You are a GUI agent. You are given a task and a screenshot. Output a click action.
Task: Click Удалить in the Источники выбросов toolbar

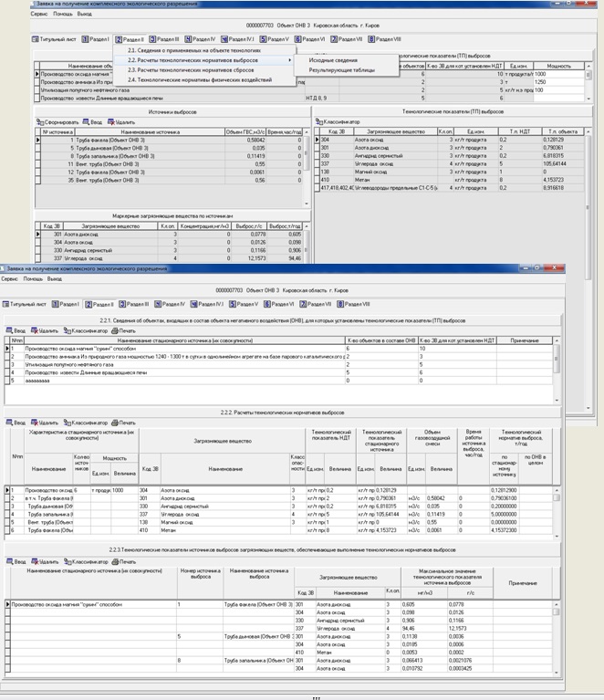(x=124, y=121)
